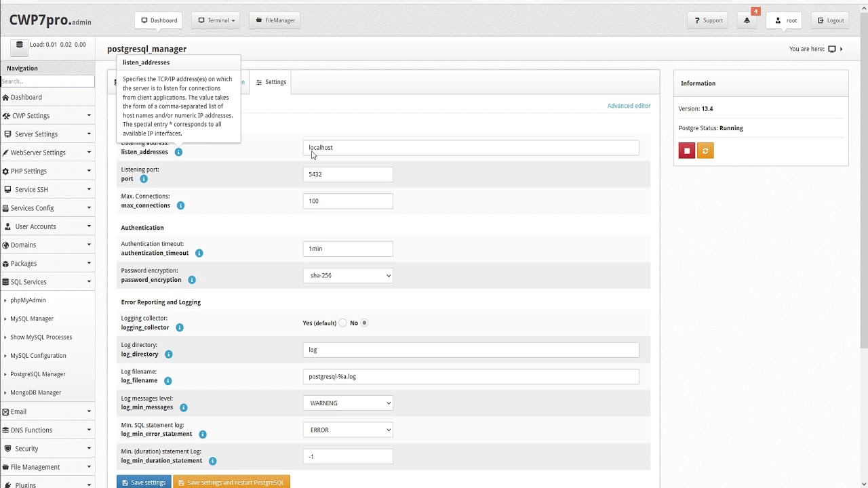Open Show MySQL Processes in the sidebar
868x488 pixels.
[41, 337]
